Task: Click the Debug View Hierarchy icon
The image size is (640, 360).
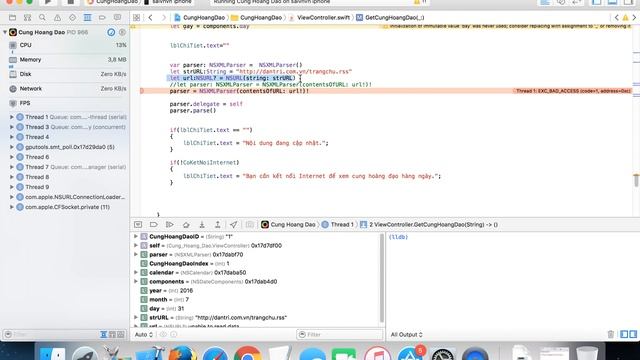Action: [250, 224]
